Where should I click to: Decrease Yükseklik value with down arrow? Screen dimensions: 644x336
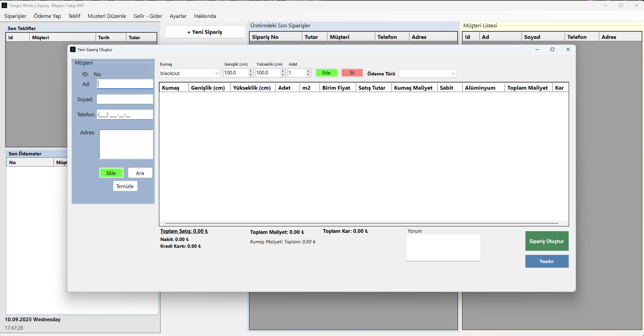click(x=283, y=75)
